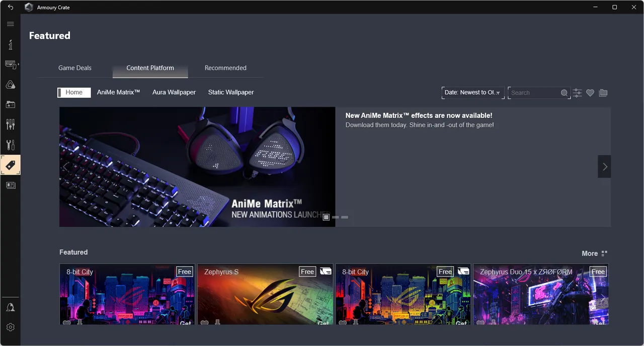Image resolution: width=644 pixels, height=346 pixels.
Task: Open Aura Sync from the sidebar
Action: point(11,85)
